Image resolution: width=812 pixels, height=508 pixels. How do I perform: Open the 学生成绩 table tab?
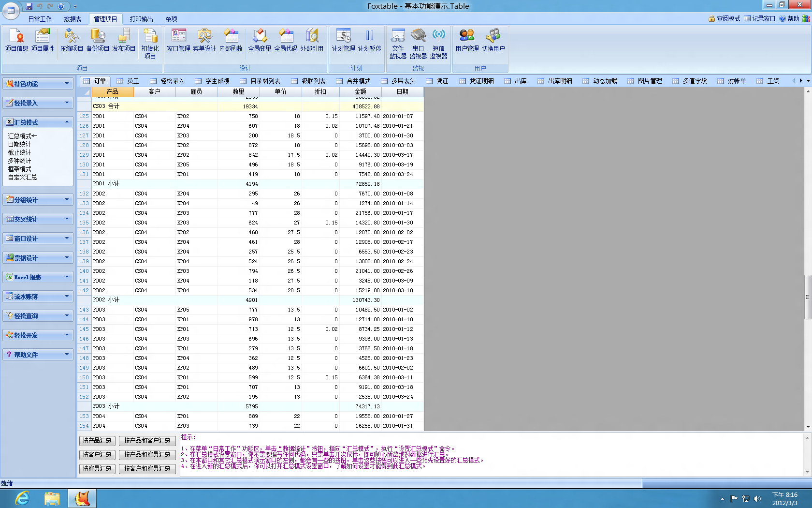(x=213, y=81)
